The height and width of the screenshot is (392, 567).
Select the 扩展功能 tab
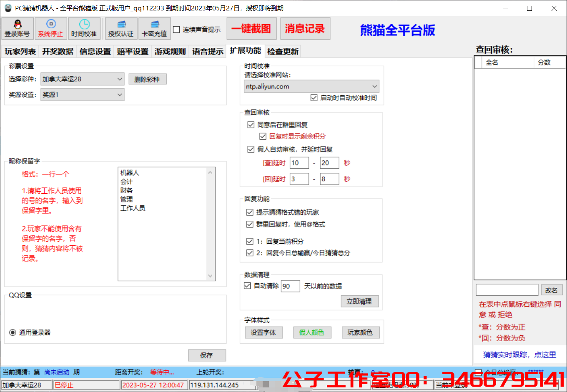tap(245, 50)
